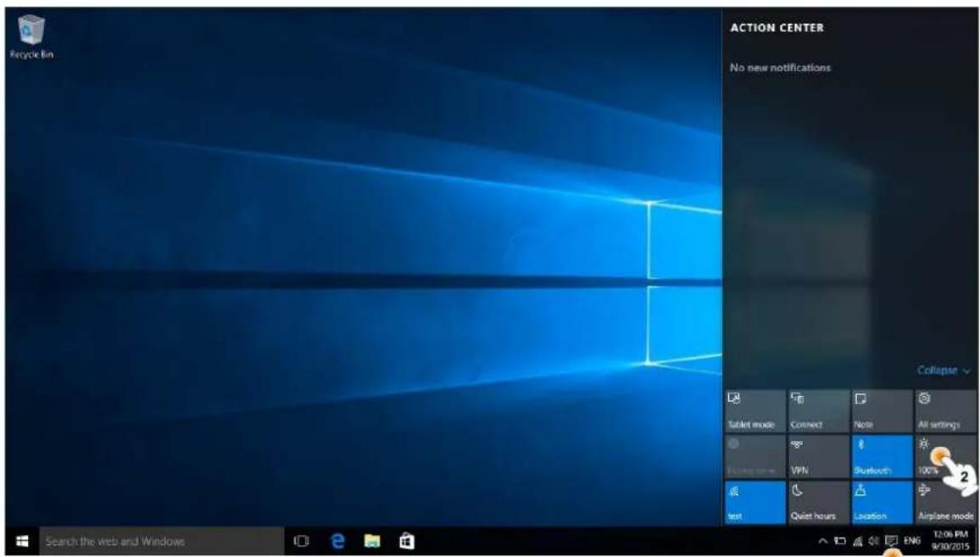This screenshot has height=557, width=980.
Task: Click the Action Center notification tray icon
Action: pyautogui.click(x=891, y=541)
